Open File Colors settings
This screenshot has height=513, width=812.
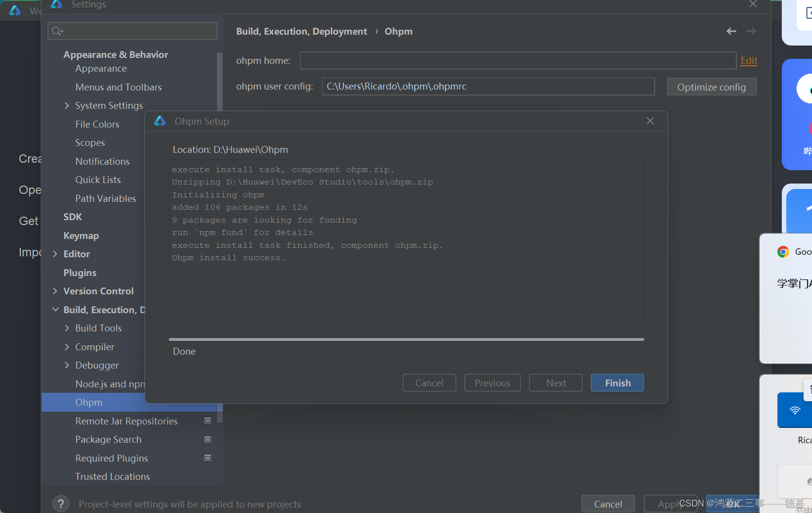point(97,124)
